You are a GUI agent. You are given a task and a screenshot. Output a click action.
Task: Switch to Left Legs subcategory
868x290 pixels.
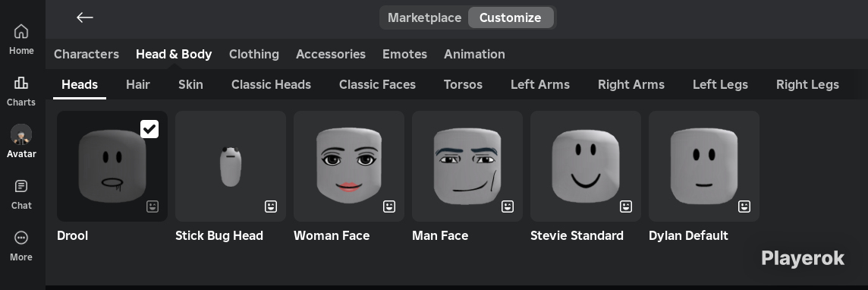click(x=720, y=85)
